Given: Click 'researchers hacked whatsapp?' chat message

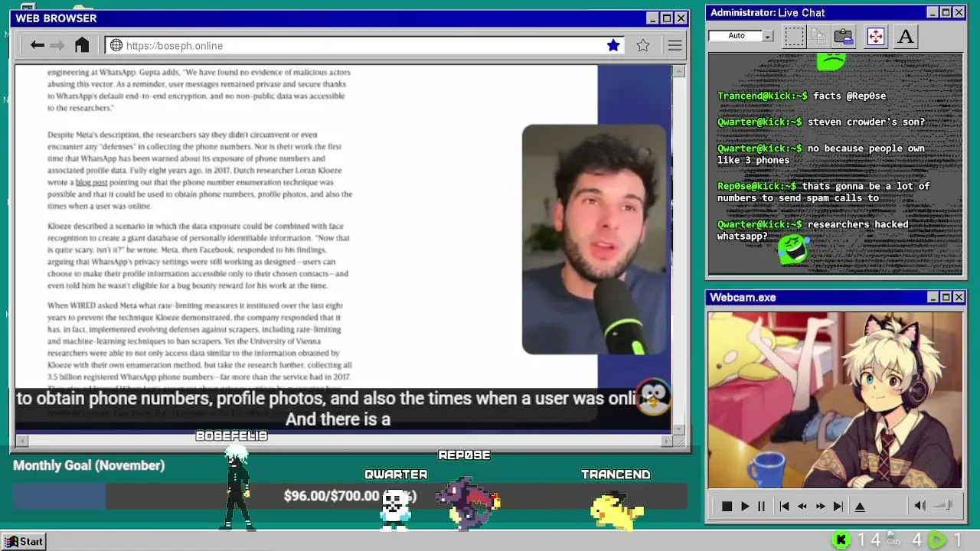Looking at the screenshot, I should pyautogui.click(x=812, y=230).
